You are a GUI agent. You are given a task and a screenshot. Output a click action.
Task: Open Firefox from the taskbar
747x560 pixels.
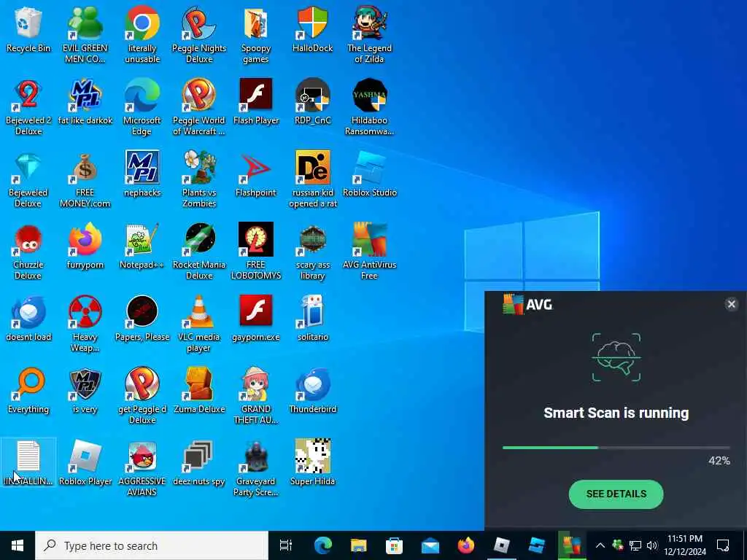click(465, 545)
